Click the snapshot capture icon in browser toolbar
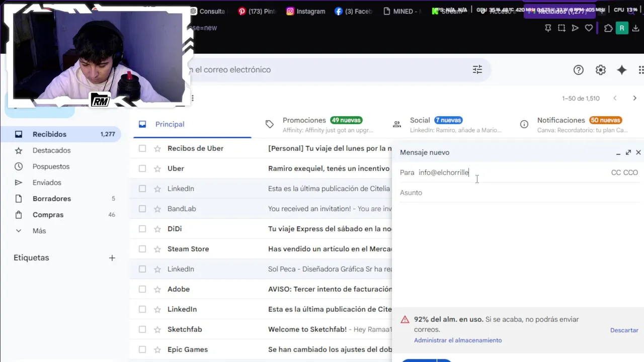The height and width of the screenshot is (362, 644). point(561,28)
